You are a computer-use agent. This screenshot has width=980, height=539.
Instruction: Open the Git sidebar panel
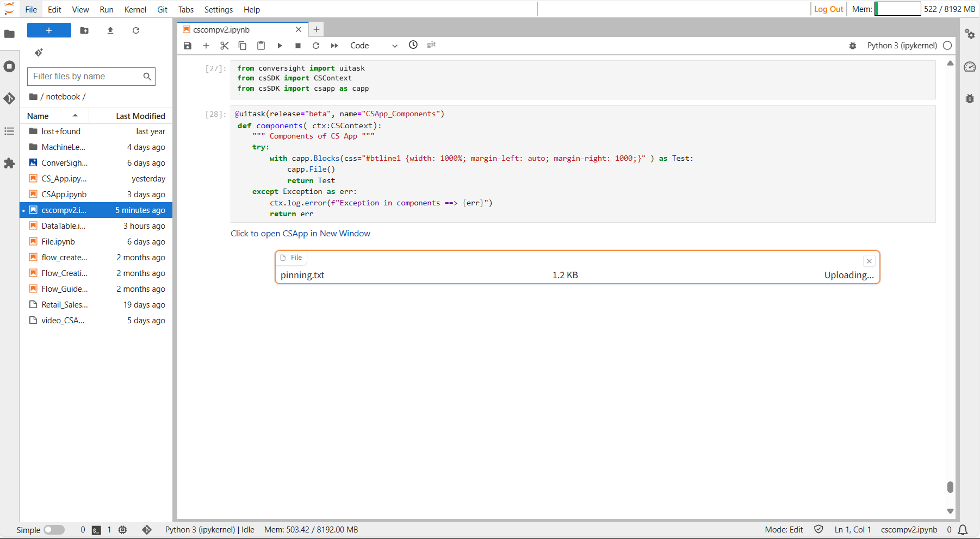click(x=9, y=98)
